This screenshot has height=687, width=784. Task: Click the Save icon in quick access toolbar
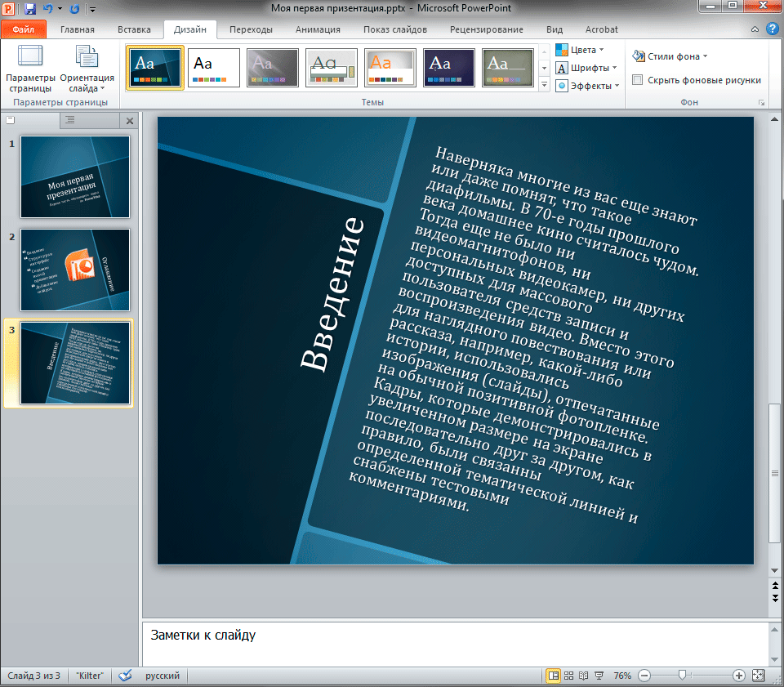[30, 9]
